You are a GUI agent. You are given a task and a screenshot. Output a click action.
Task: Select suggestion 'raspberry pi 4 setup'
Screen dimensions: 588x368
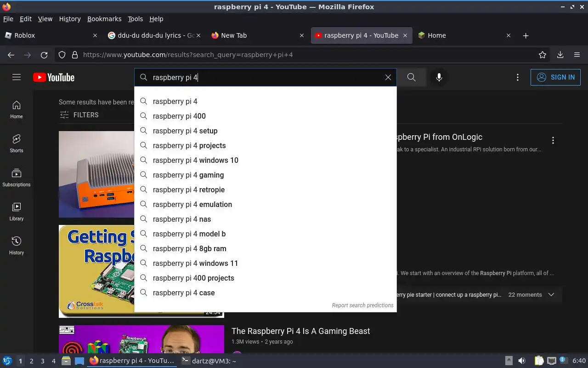(x=266, y=131)
